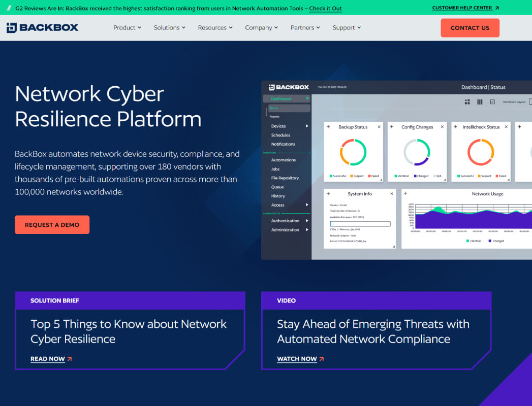Select File Repository in the sidebar
532x406 pixels.
tap(285, 178)
